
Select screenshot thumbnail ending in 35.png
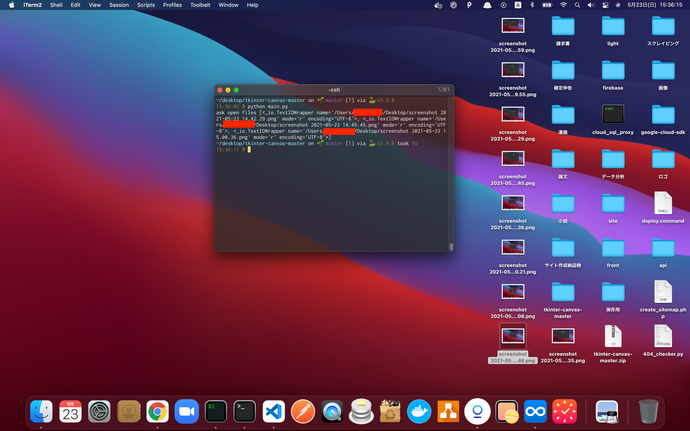coord(563,345)
